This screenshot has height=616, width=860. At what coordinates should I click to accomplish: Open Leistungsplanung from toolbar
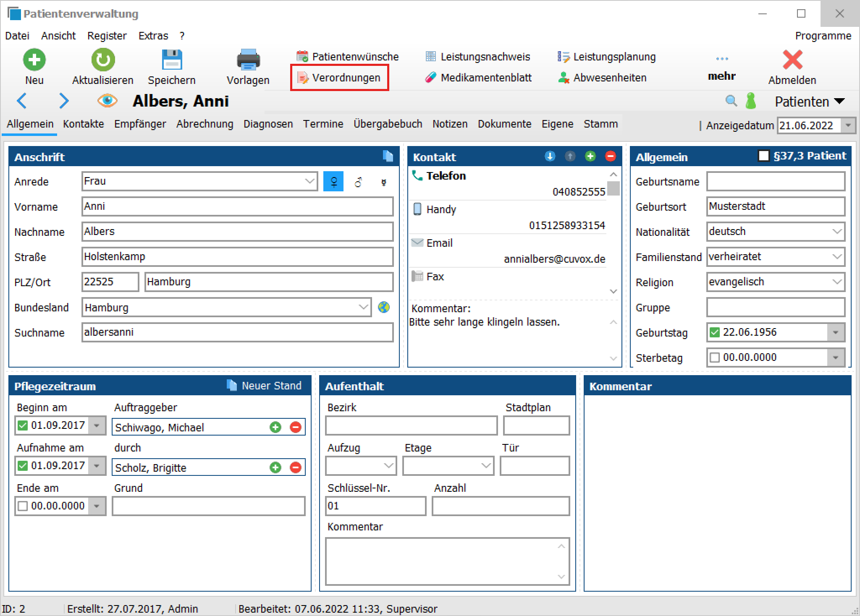(606, 57)
